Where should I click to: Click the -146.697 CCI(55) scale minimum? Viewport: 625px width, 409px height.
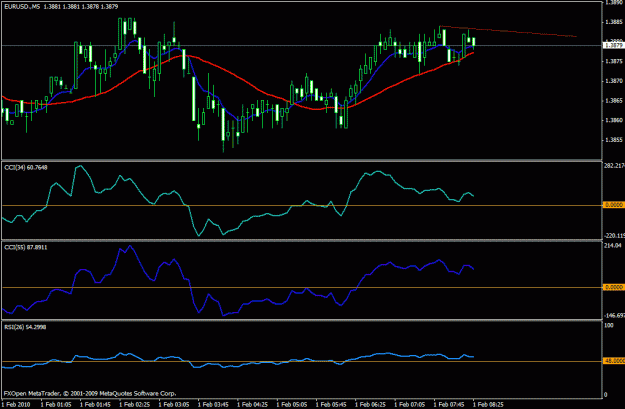615,315
